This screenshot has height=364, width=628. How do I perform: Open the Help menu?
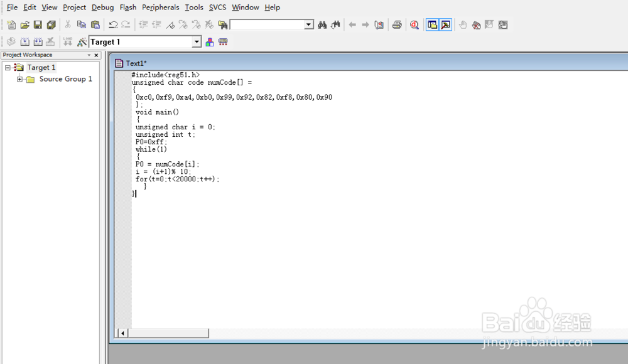(272, 7)
